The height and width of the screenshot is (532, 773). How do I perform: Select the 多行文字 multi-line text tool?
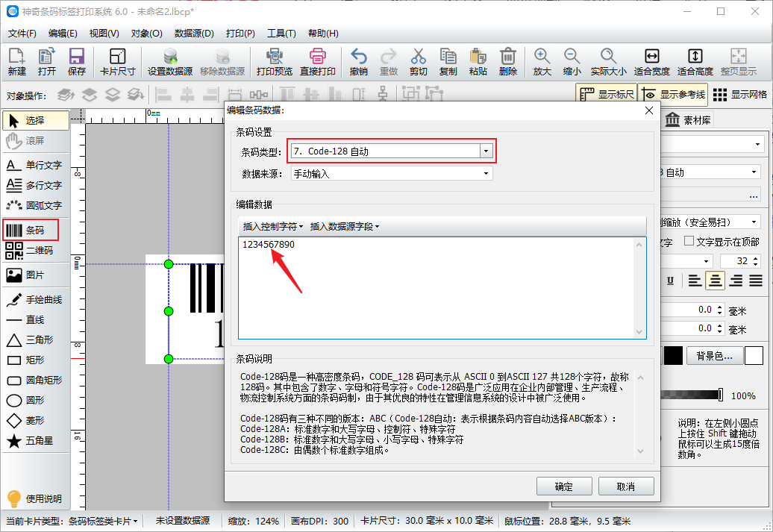(x=36, y=185)
